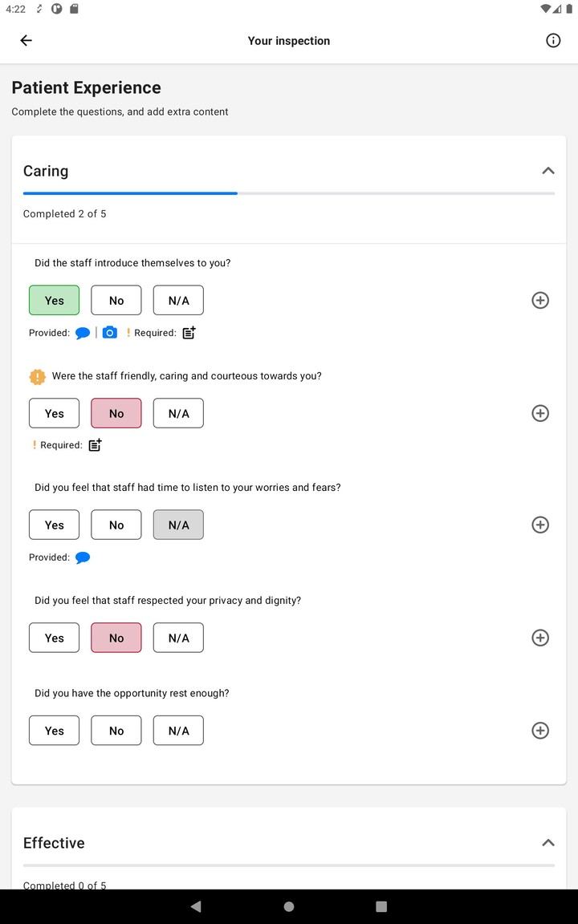Viewport: 578px width, 924px height.
Task: Click the camera photo icon under first question
Action: tap(110, 332)
